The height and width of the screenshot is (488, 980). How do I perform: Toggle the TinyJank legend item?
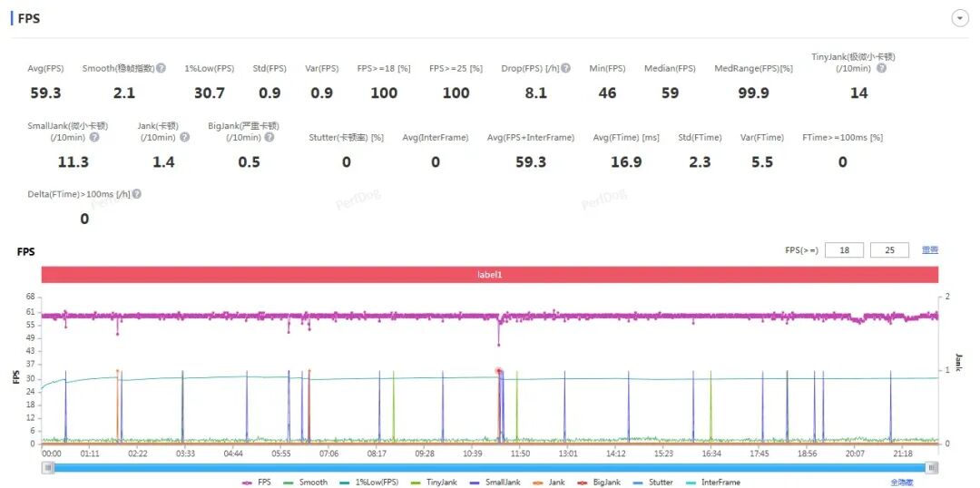[x=434, y=483]
